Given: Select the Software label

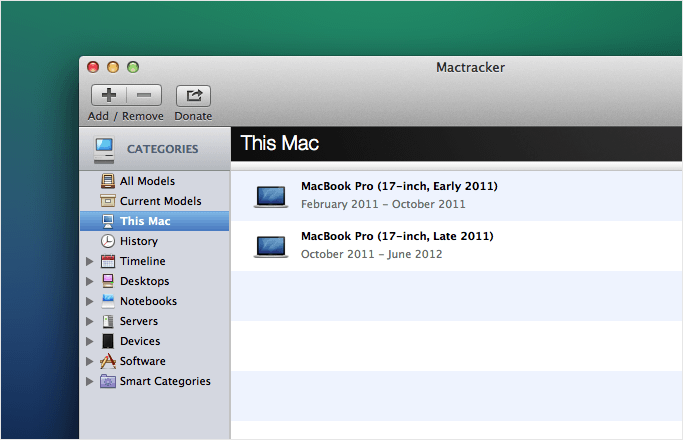Looking at the screenshot, I should (x=142, y=361).
